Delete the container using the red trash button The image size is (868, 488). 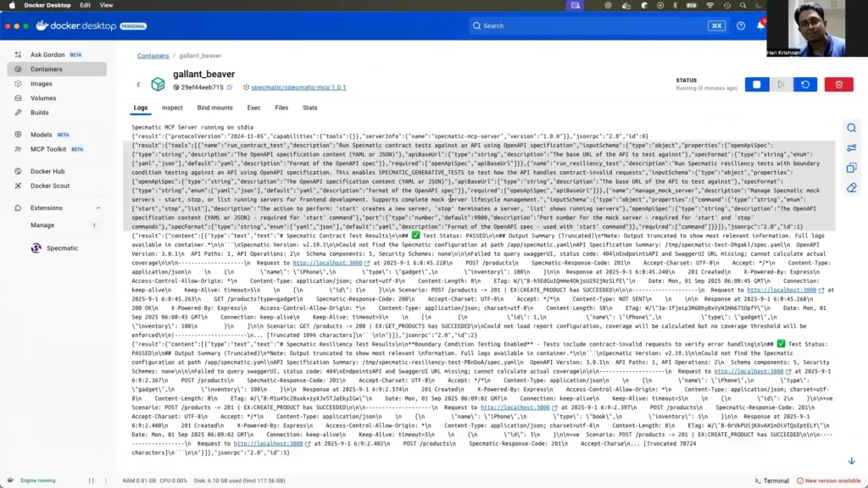pos(838,85)
